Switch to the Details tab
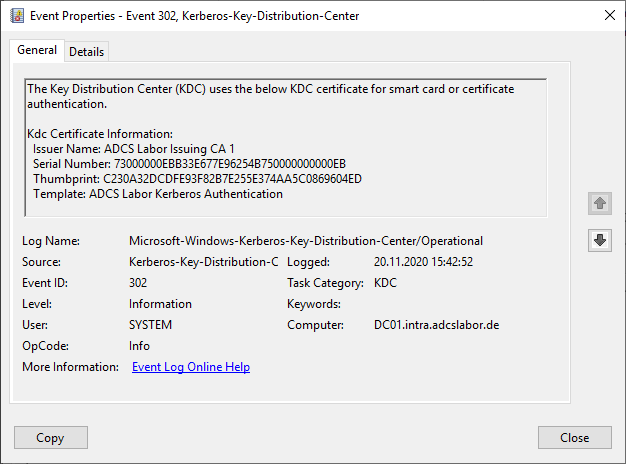 click(x=87, y=52)
